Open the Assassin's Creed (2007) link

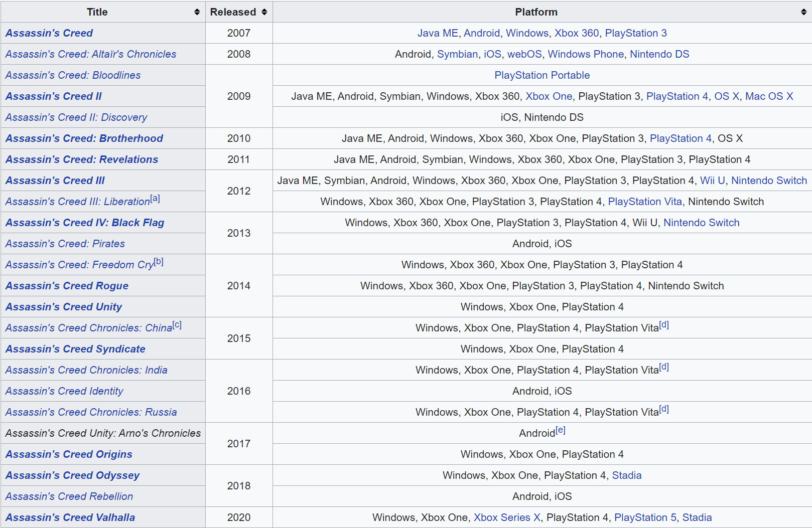49,33
